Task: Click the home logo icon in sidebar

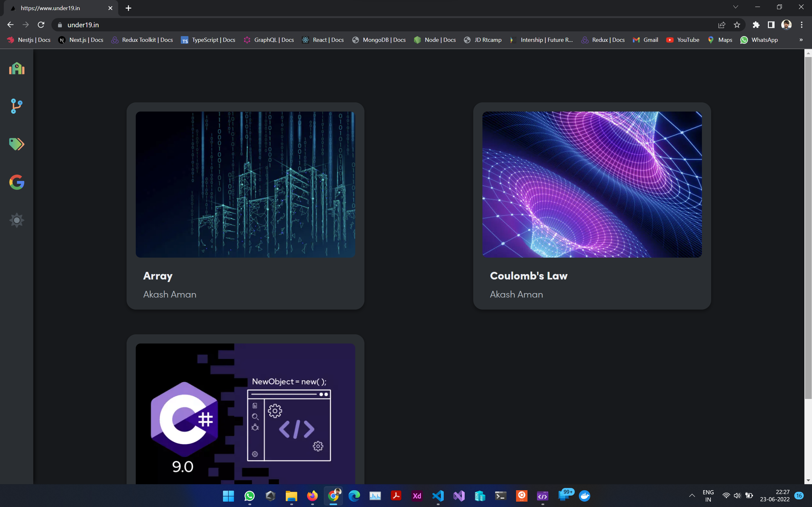Action: (16, 68)
